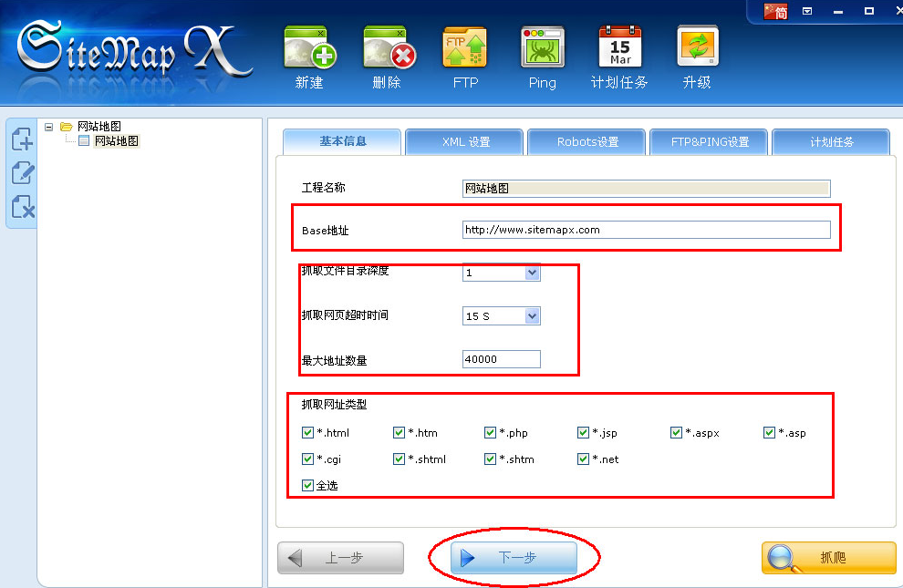
Task: Click the Base地址 label
Action: pyautogui.click(x=326, y=230)
